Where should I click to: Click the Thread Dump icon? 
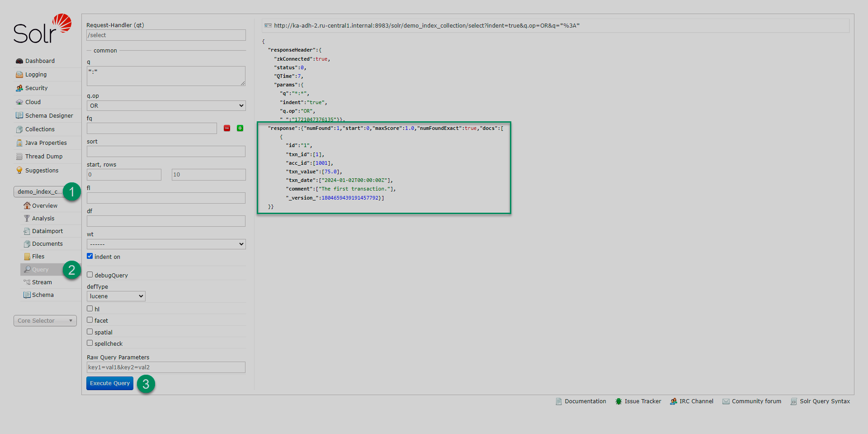[19, 157]
